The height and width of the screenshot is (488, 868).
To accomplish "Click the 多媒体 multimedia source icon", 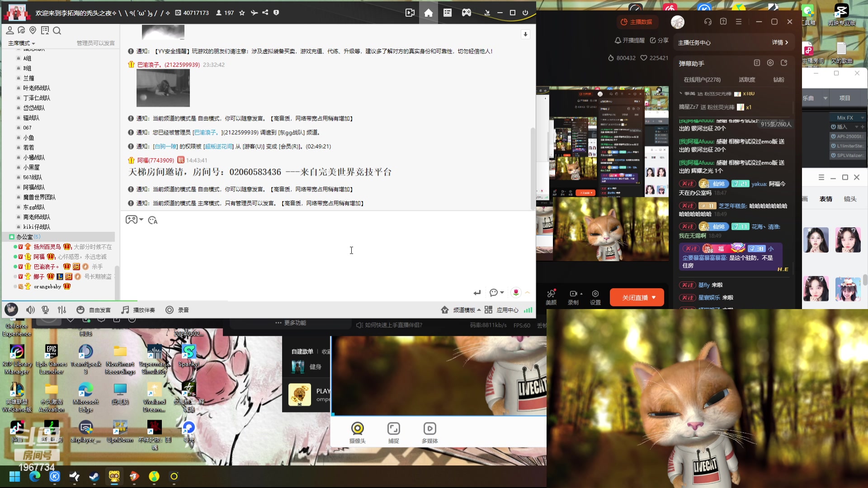I will coord(429,432).
